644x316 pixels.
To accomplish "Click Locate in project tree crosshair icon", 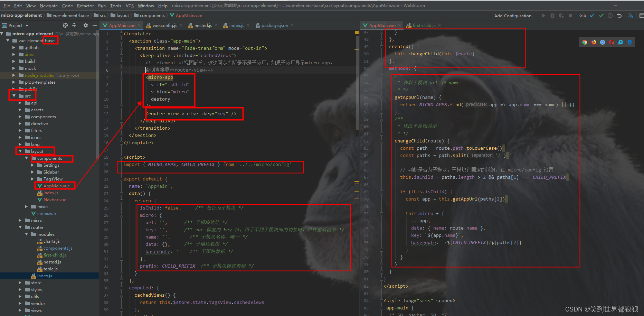I will [x=65, y=25].
